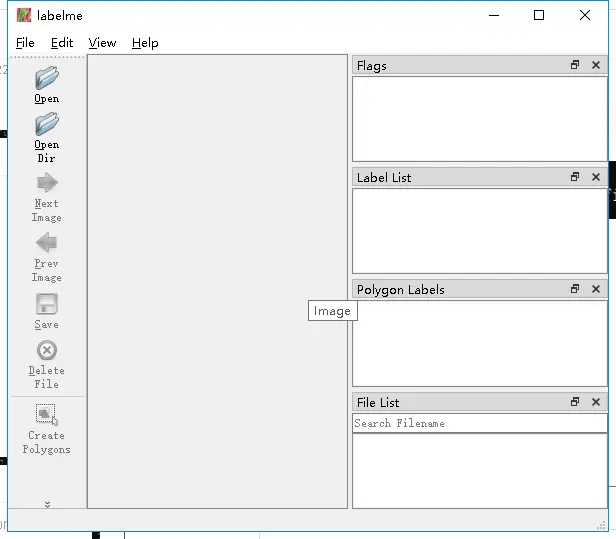Click the Search Filename input field
This screenshot has width=616, height=539.
coord(480,423)
